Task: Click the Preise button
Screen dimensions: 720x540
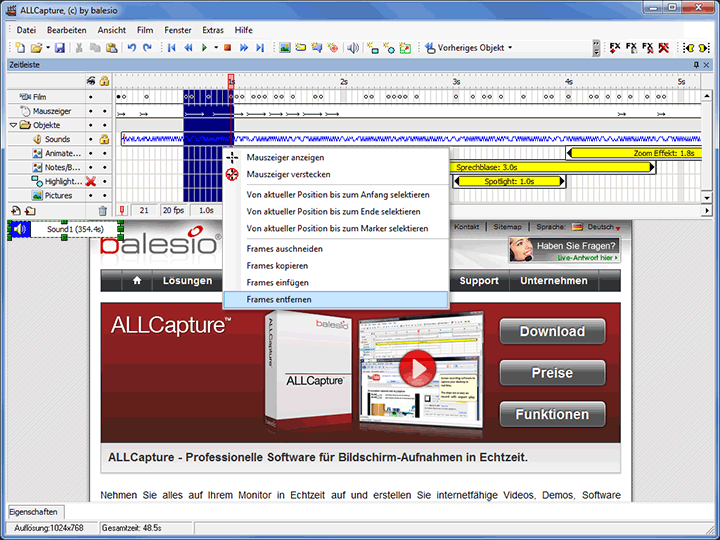Action: tap(552, 373)
